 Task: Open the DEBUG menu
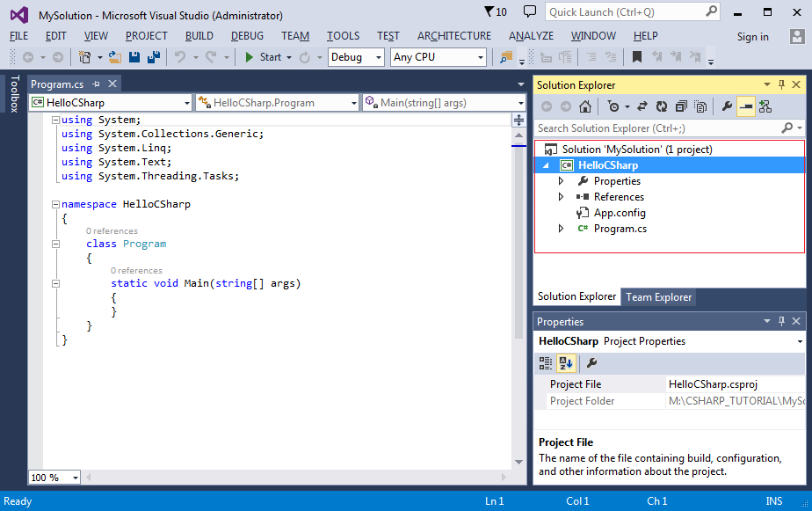point(247,36)
